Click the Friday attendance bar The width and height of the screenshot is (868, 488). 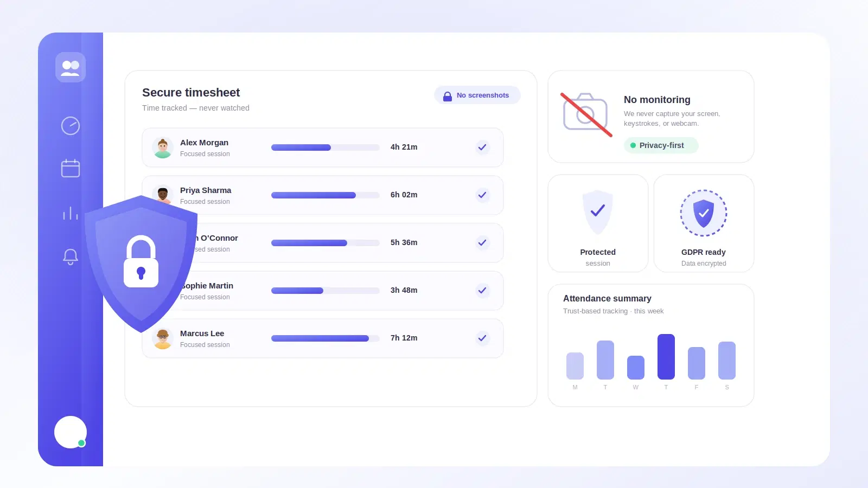(x=697, y=363)
